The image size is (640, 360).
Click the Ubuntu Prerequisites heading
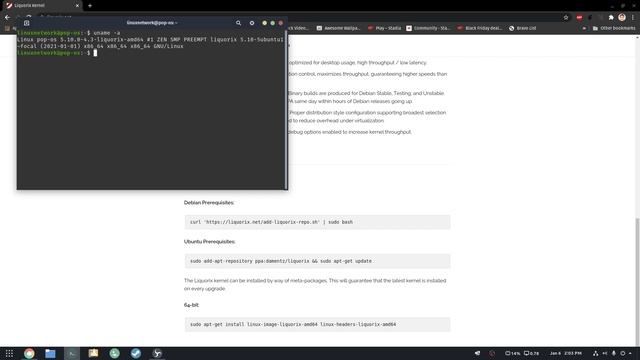pos(209,242)
